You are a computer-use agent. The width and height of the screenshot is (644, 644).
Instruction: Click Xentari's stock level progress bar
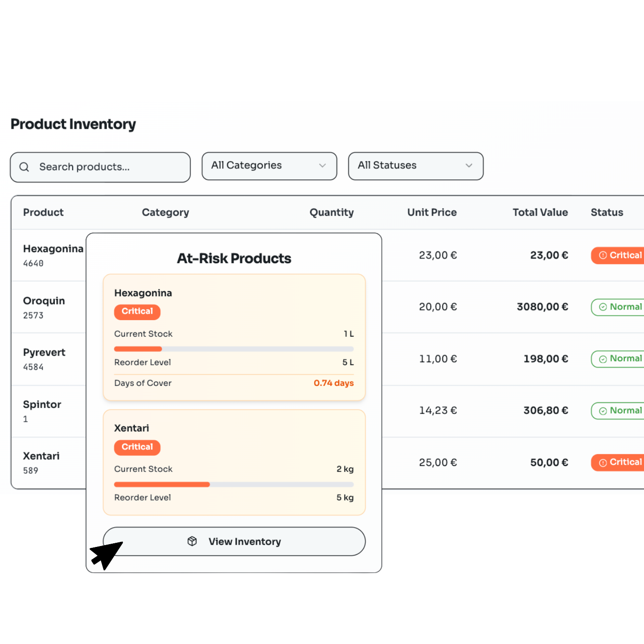[233, 484]
